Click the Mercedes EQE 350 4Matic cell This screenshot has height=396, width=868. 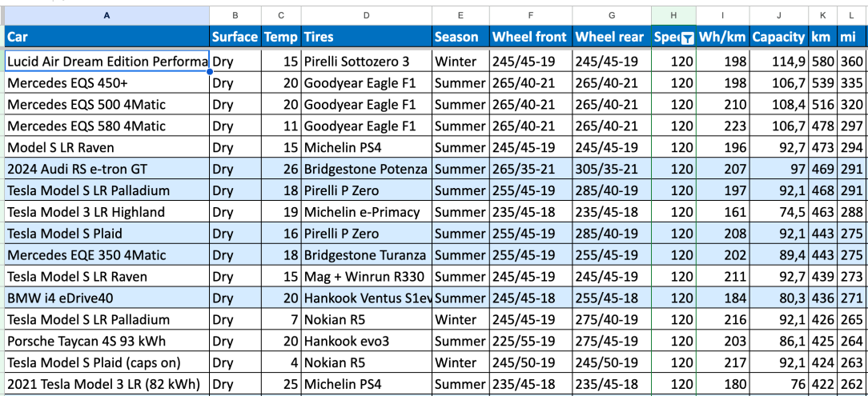[x=106, y=255]
